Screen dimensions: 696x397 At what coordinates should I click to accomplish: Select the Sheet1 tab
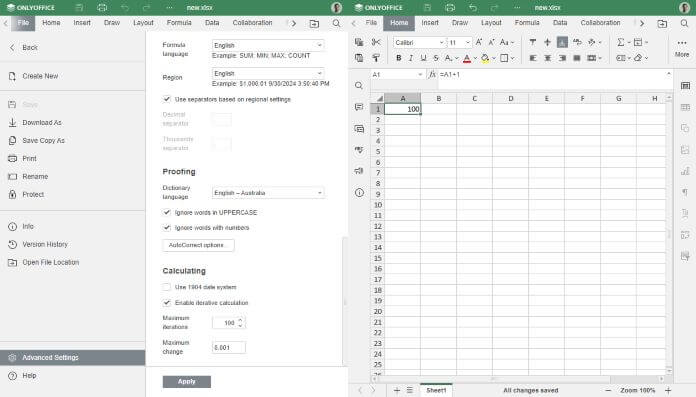[436, 390]
